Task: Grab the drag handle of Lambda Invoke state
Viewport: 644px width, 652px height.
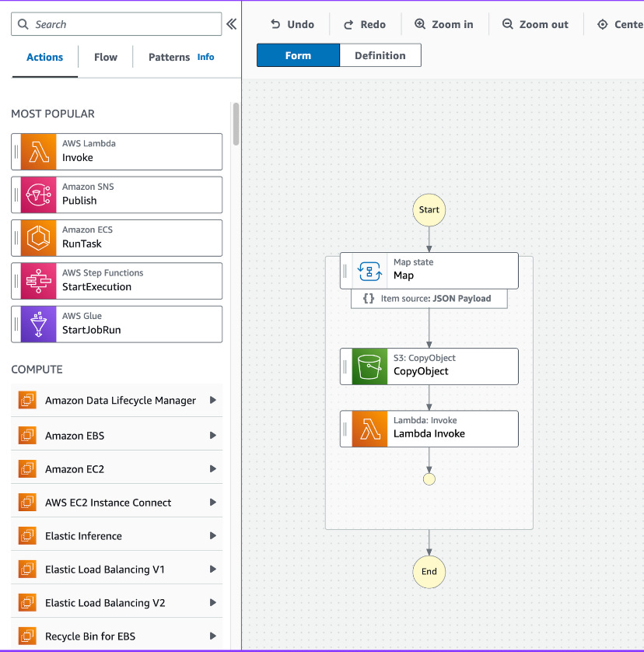Action: [x=345, y=429]
